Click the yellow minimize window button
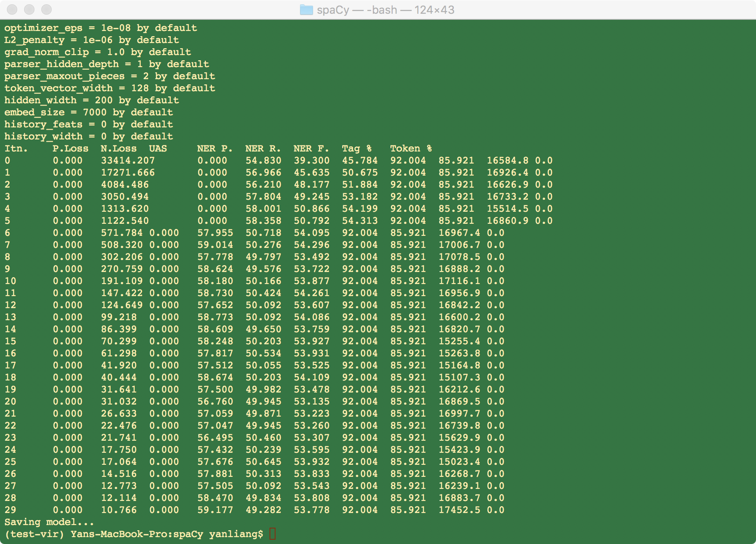The width and height of the screenshot is (756, 544). click(x=30, y=9)
